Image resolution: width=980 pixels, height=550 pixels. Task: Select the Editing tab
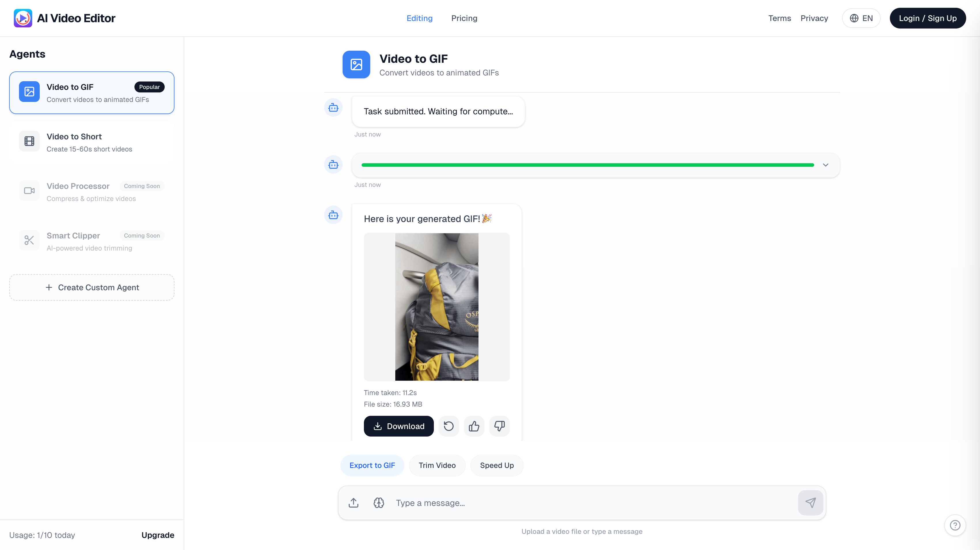(419, 18)
